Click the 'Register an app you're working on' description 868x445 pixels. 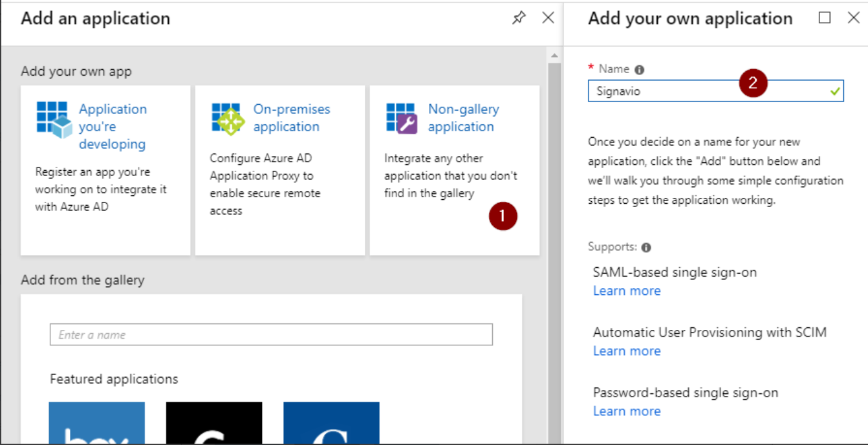pyautogui.click(x=101, y=190)
